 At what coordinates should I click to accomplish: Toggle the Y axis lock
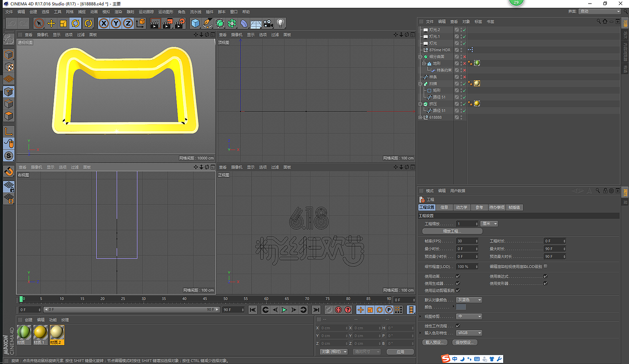tap(116, 23)
